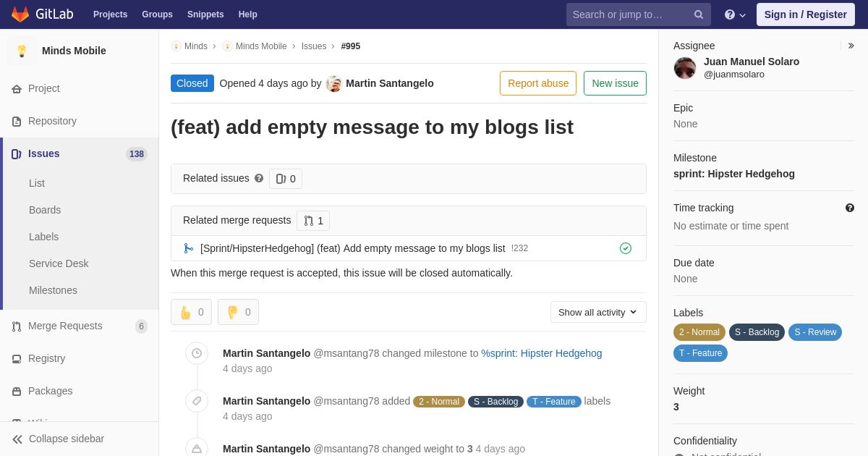The image size is (868, 456).
Task: Open the Help question mark menu
Action: pyautogui.click(x=735, y=14)
